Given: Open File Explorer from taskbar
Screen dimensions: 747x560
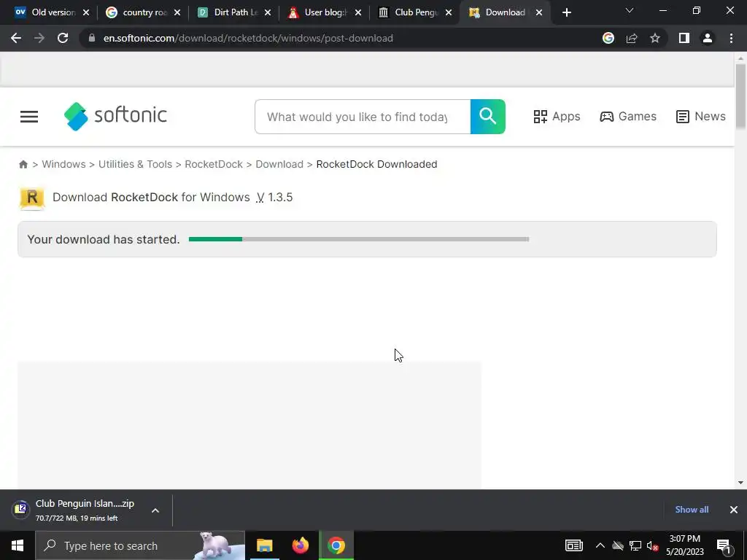Looking at the screenshot, I should point(264,545).
